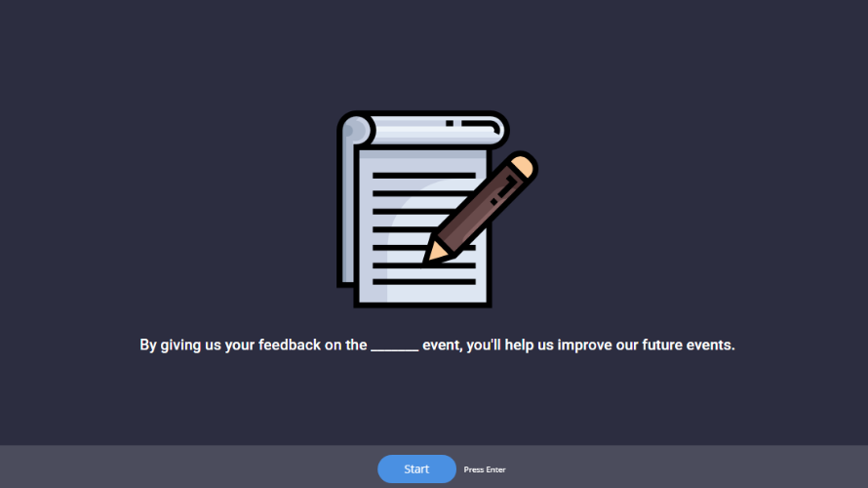Click the word 'your' in the sentence
Screen dimensions: 868x488
pos(240,346)
